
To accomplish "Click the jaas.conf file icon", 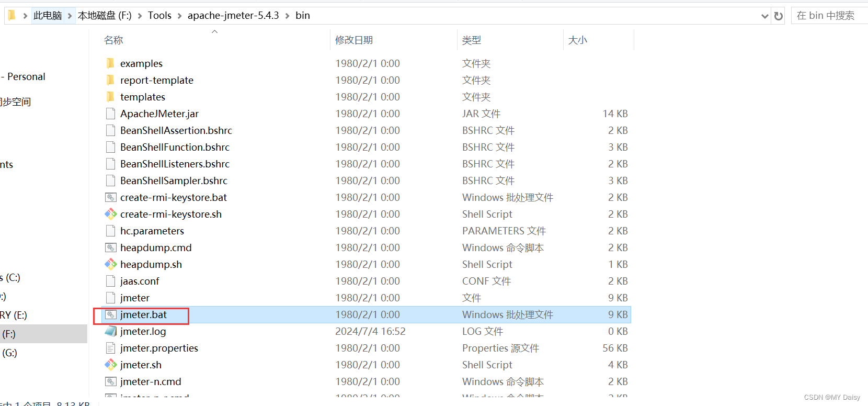I will click(x=110, y=281).
